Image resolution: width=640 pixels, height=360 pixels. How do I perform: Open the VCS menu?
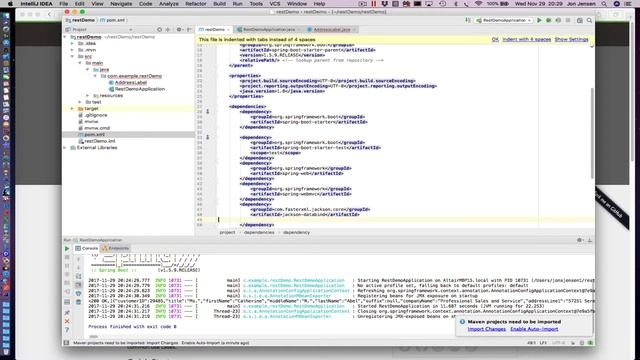point(275,4)
